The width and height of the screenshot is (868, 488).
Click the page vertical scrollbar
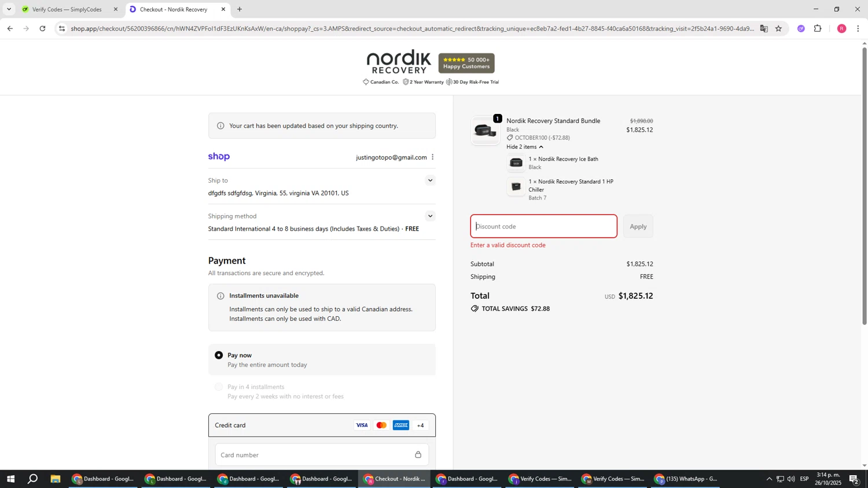coord(865,185)
